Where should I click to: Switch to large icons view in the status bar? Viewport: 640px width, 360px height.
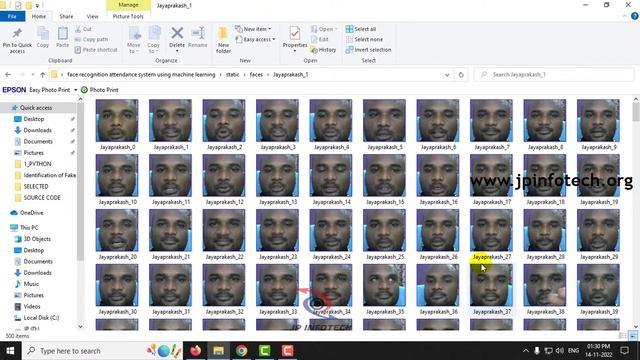coord(633,336)
